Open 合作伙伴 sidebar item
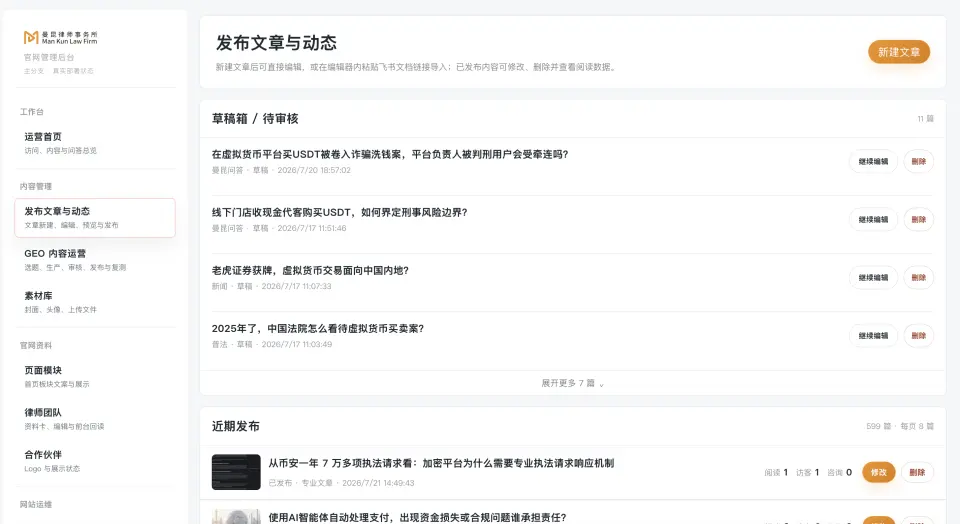Image resolution: width=960 pixels, height=524 pixels. pyautogui.click(x=95, y=461)
